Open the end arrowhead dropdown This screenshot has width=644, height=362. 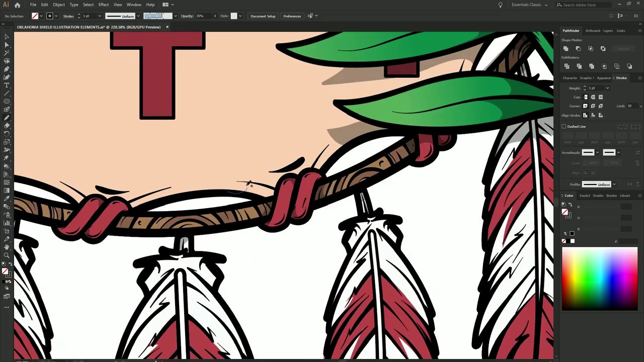[618, 152]
